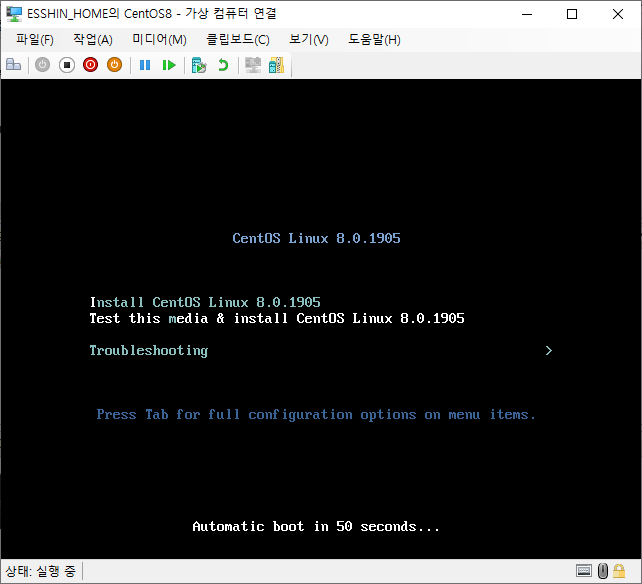Click the red Shut Down icon
The width and height of the screenshot is (642, 584).
click(90, 65)
